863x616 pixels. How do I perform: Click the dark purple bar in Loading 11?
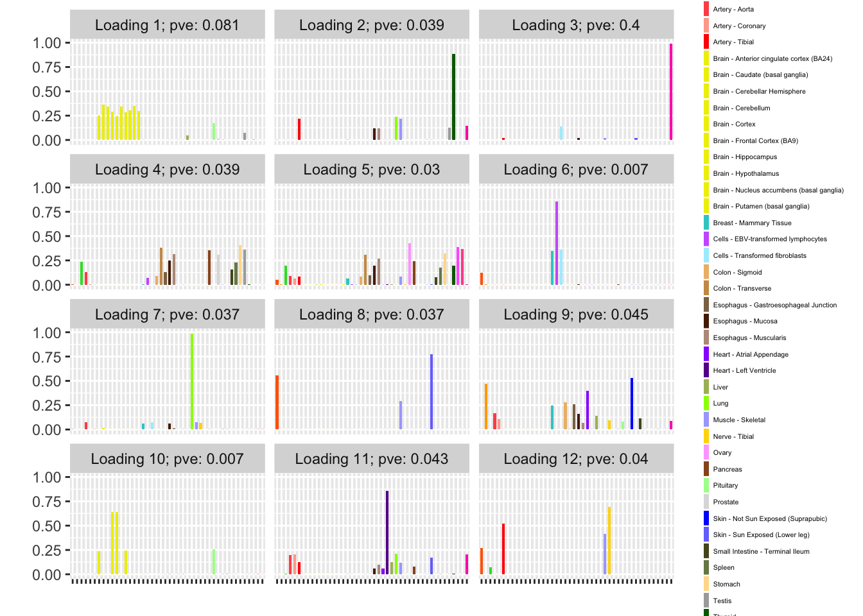(387, 533)
